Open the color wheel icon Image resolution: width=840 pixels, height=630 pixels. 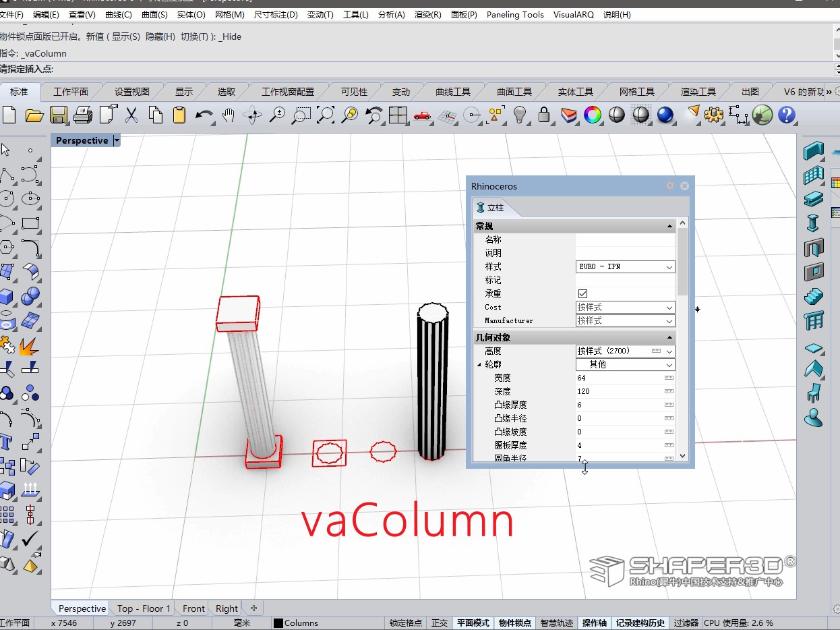point(592,115)
